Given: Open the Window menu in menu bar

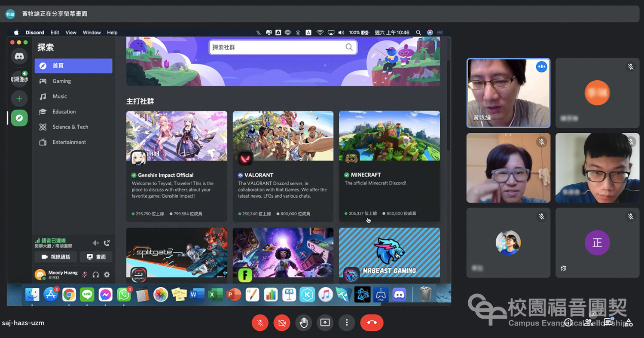Looking at the screenshot, I should tap(92, 33).
